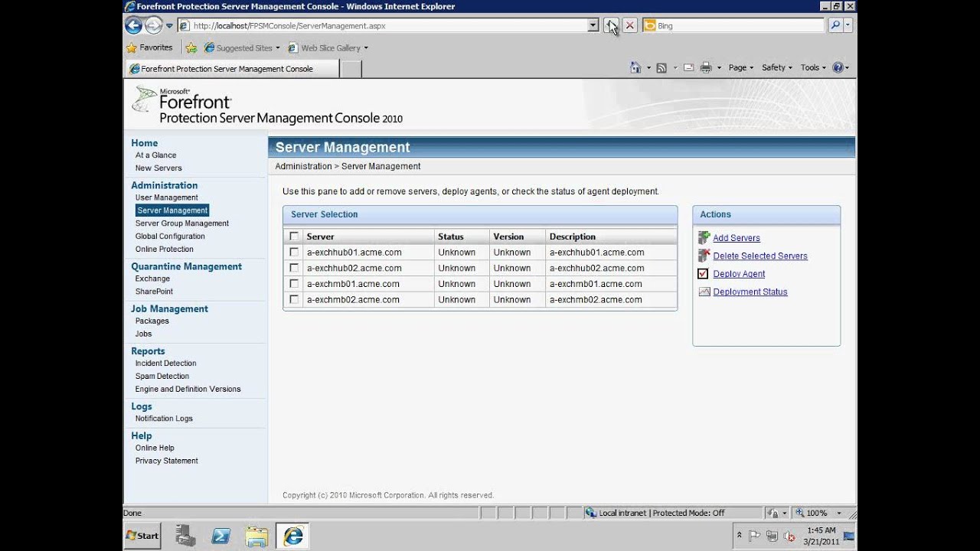Check the a-exchmb01.acme.com server checkbox
This screenshot has width=980, height=551.
pos(294,284)
